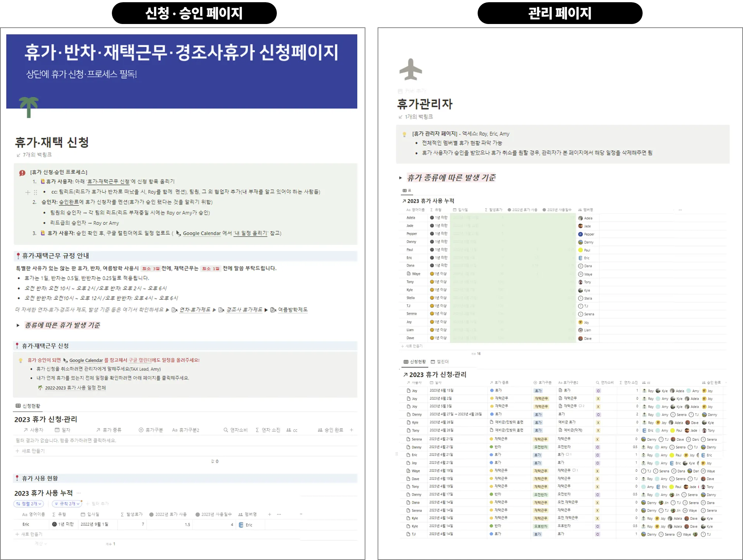
Task: Open the 규칙 2개 filter dropdown
Action: pyautogui.click(x=67, y=504)
